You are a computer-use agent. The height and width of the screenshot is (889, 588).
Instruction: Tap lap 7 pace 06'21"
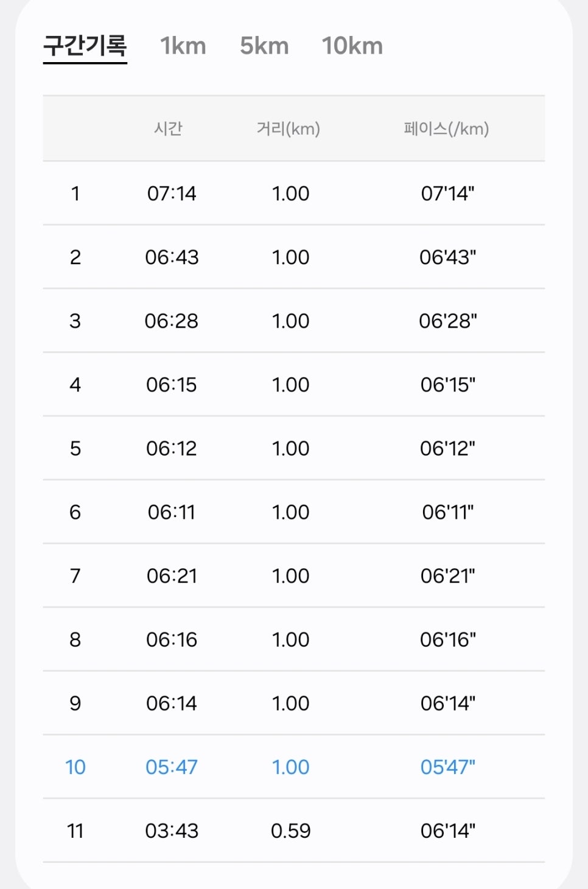click(x=448, y=575)
